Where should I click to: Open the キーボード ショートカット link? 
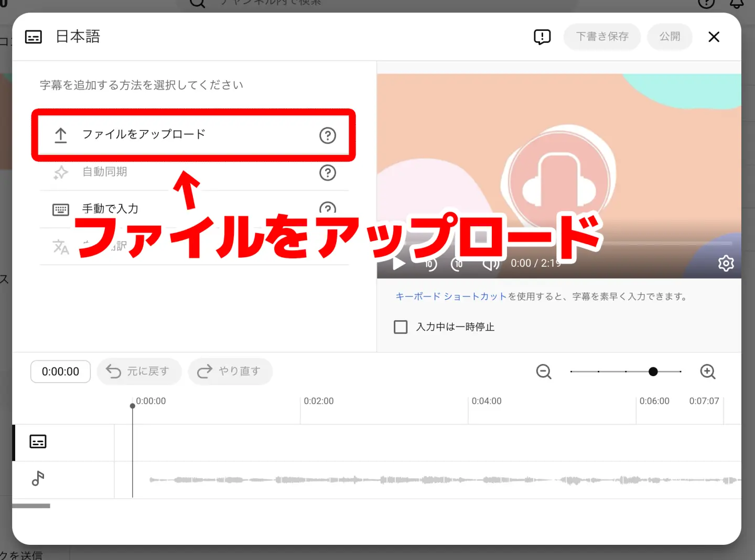pyautogui.click(x=450, y=296)
